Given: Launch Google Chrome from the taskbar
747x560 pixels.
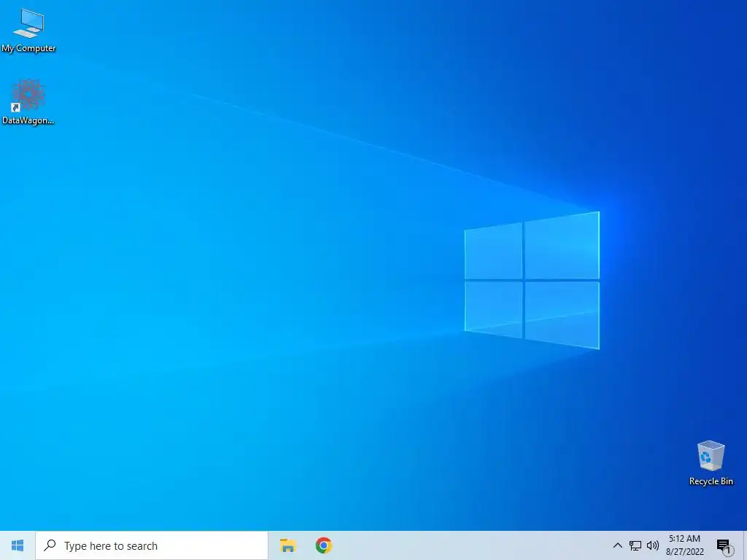Looking at the screenshot, I should [x=323, y=545].
